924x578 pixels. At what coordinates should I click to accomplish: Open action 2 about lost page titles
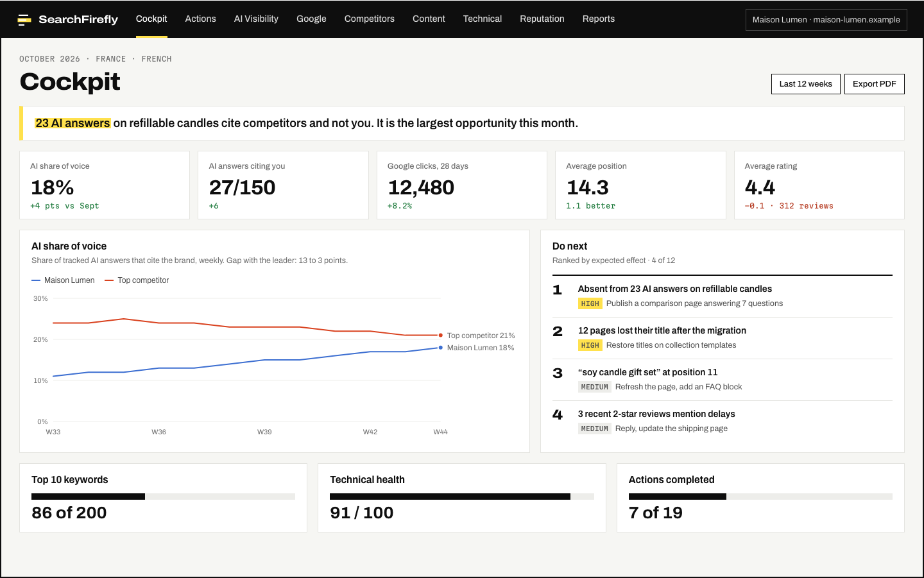click(723, 338)
